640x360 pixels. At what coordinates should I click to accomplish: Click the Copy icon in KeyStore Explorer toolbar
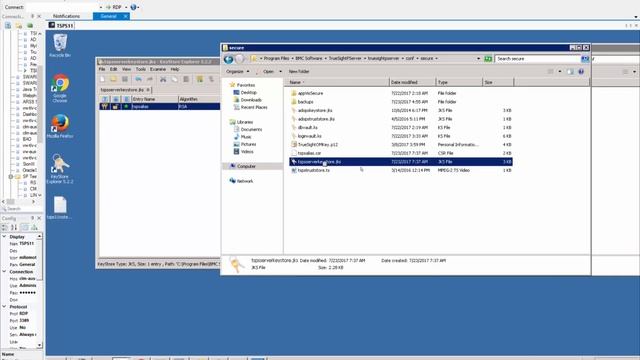point(174,79)
